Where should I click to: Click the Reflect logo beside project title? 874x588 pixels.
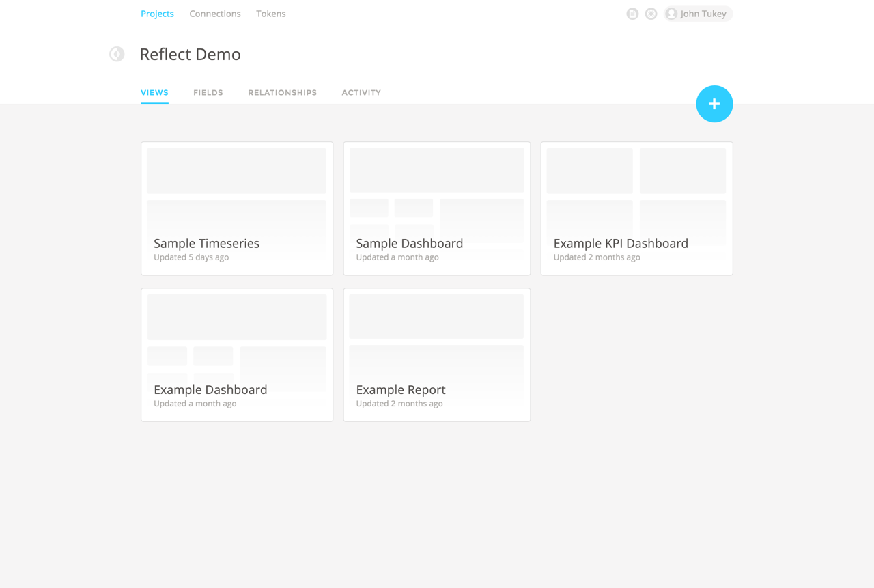click(117, 54)
